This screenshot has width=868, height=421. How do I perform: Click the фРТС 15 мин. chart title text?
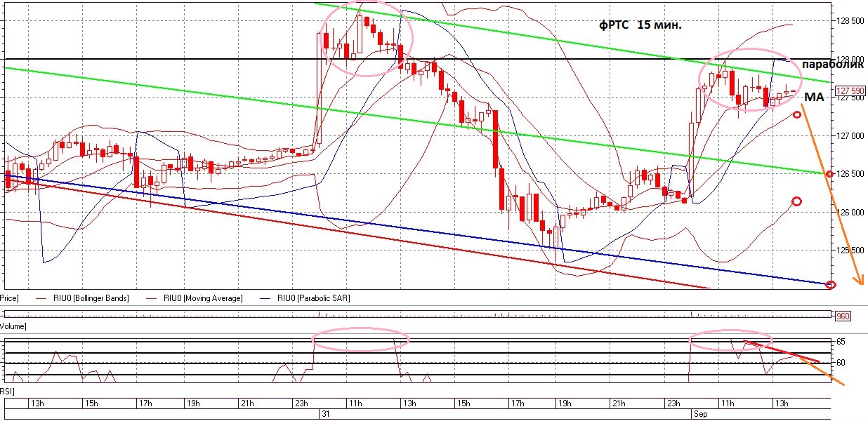(x=640, y=25)
